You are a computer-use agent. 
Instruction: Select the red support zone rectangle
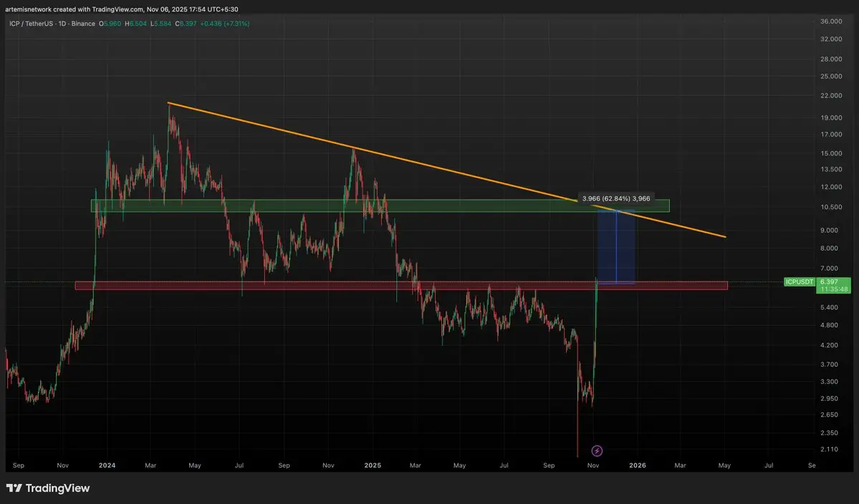401,286
